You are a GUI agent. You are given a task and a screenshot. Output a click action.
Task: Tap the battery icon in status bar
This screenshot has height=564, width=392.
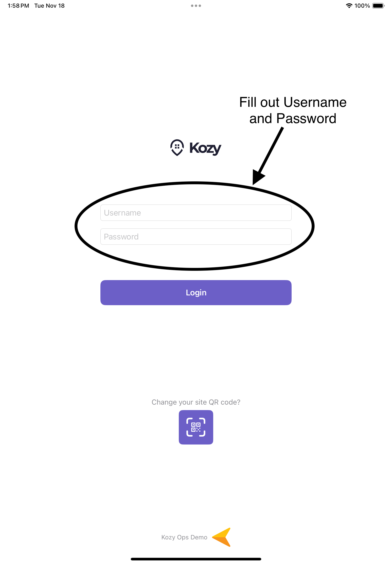(378, 6)
